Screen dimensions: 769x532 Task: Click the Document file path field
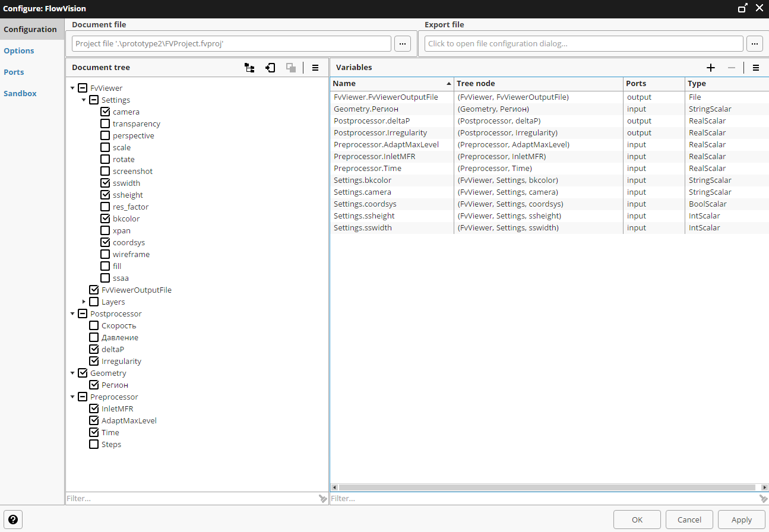(232, 43)
